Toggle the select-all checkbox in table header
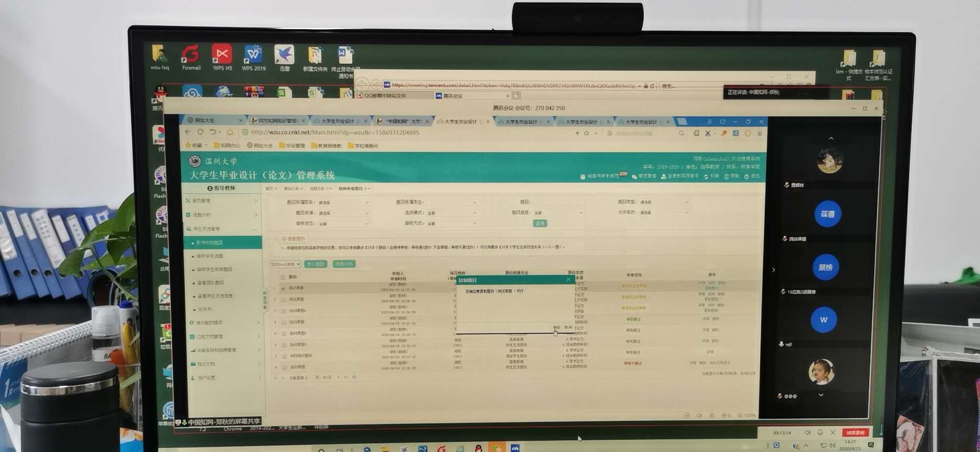Screen dimensions: 980x452 point(283,277)
